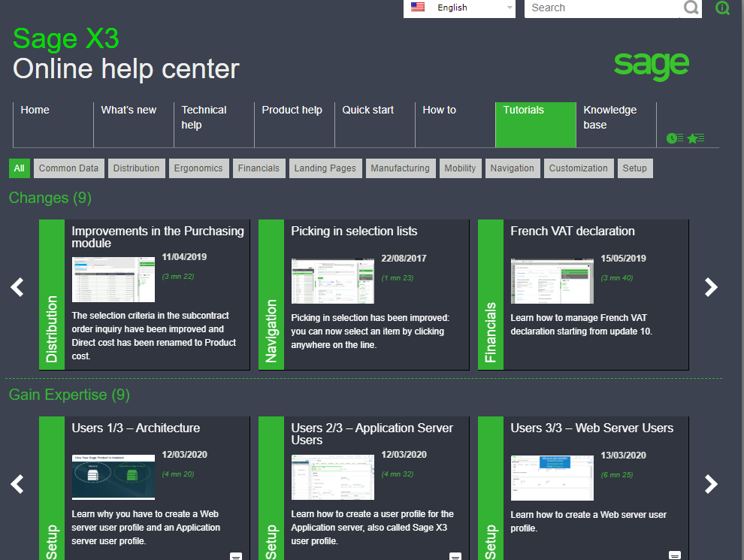This screenshot has height=560, width=744.
Task: Open the Quick start tab
Action: (375, 125)
